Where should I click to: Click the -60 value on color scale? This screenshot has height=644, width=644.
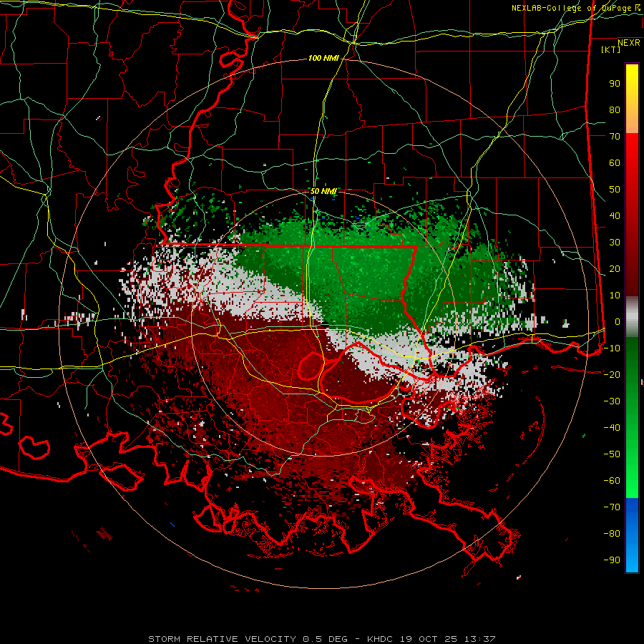click(612, 481)
